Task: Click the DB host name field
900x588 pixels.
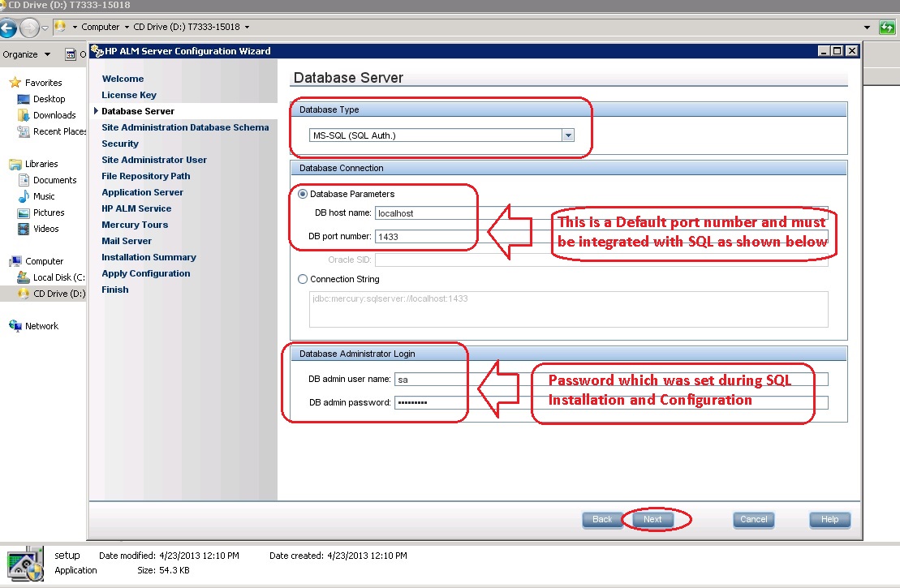Action: click(x=601, y=213)
